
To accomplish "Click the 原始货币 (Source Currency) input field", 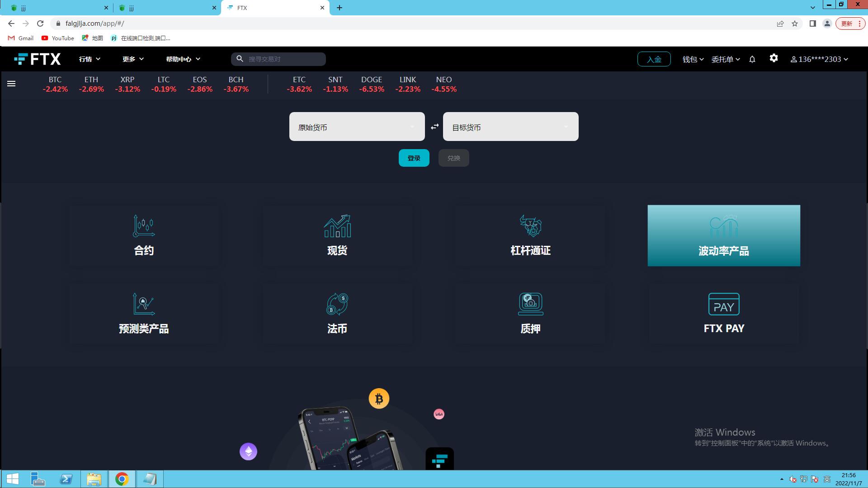I will click(x=357, y=127).
